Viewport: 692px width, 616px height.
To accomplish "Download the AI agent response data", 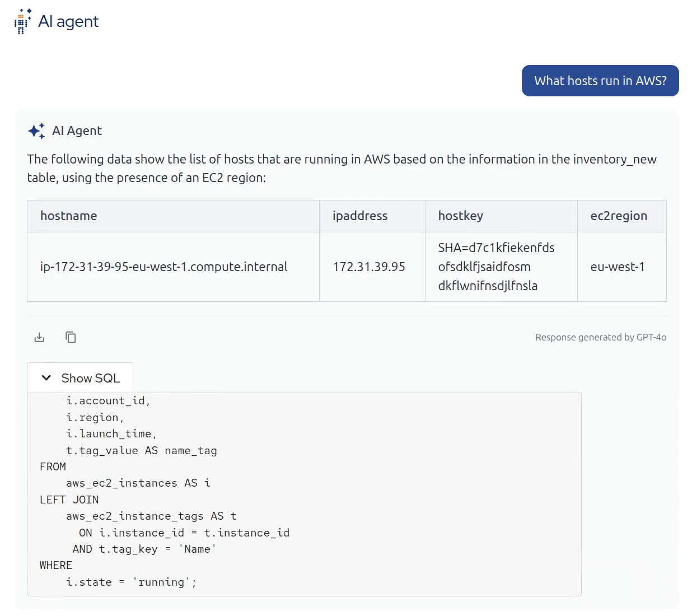I will pos(39,337).
